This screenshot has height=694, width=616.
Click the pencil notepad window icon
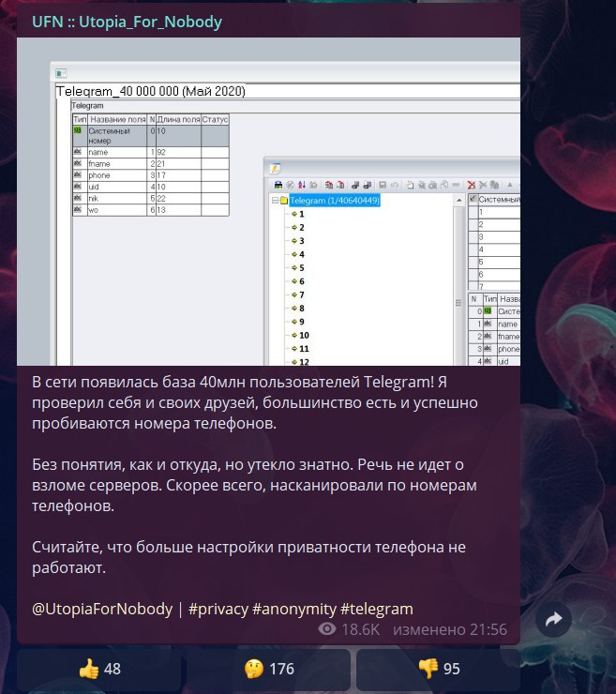pyautogui.click(x=276, y=169)
